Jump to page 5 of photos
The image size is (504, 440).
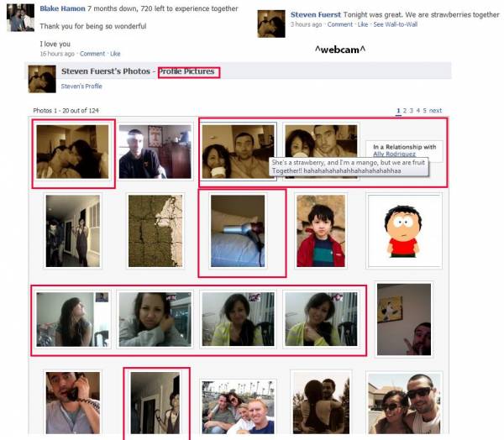click(x=425, y=111)
